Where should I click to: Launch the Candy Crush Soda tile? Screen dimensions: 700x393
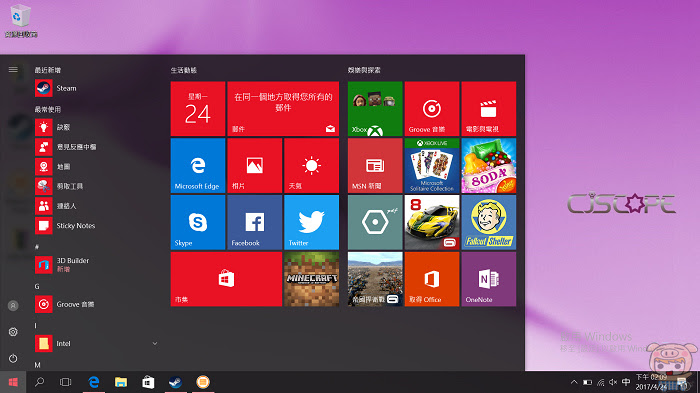click(488, 165)
